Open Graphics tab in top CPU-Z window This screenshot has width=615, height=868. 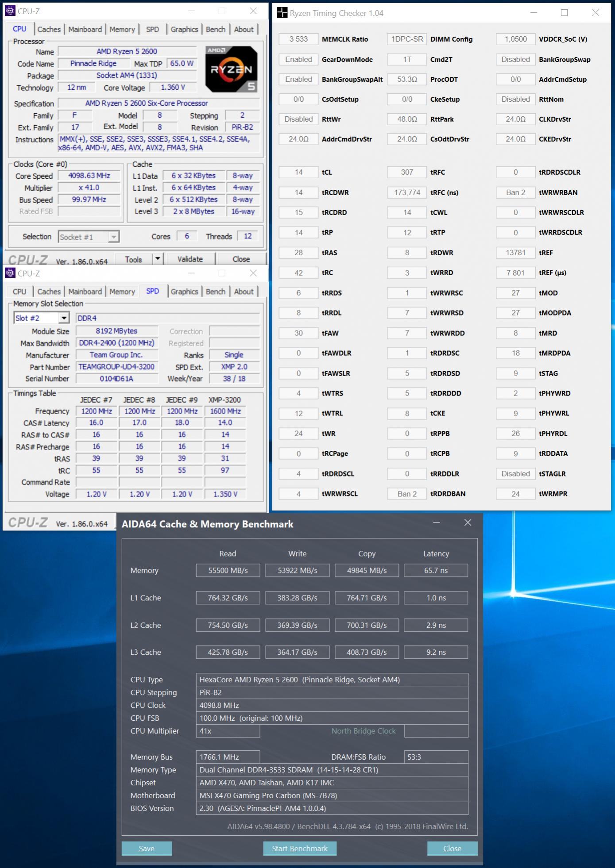184,30
